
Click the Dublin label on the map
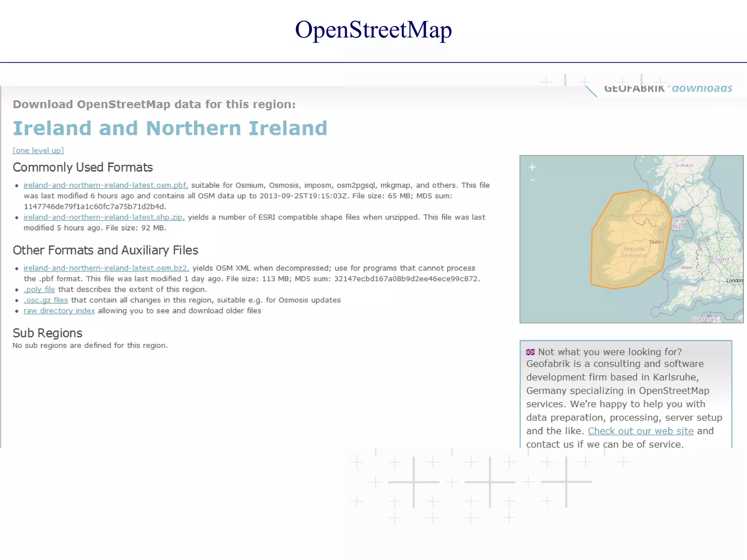coord(657,242)
